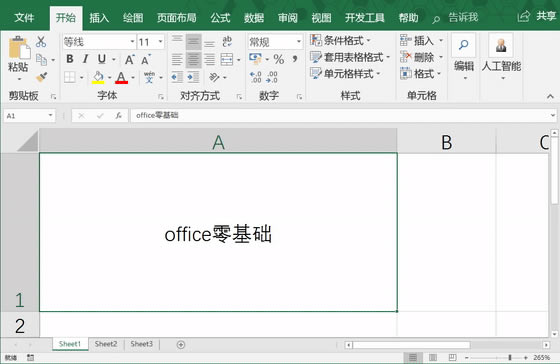The image size is (560, 364).
Task: Open the number format dropdown 常规
Action: coord(299,42)
